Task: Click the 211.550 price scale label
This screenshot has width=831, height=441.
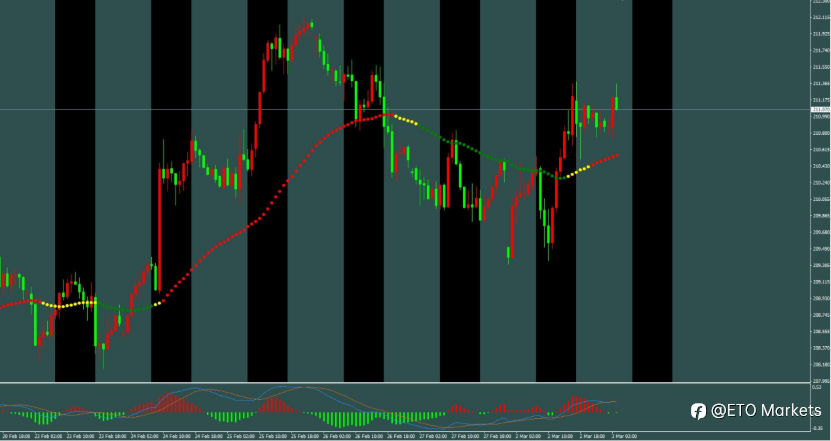Action: [x=821, y=67]
